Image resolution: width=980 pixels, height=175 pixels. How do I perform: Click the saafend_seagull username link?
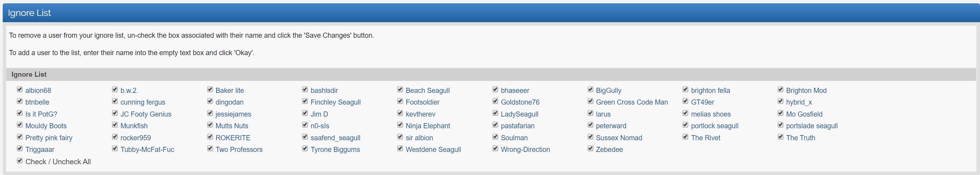pyautogui.click(x=335, y=138)
